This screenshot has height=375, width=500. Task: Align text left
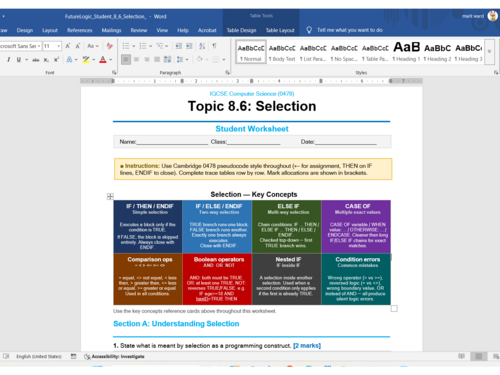click(126, 60)
